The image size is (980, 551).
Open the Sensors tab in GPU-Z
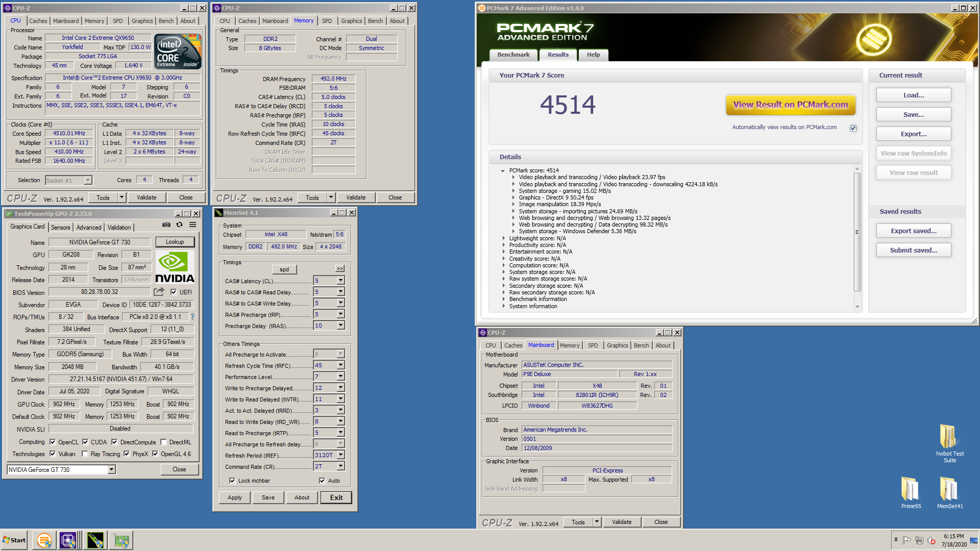60,228
